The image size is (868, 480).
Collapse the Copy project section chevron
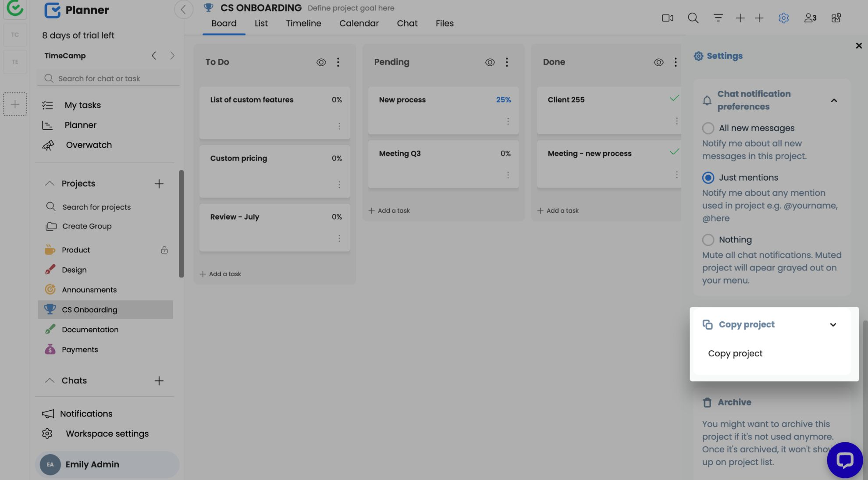pyautogui.click(x=833, y=325)
